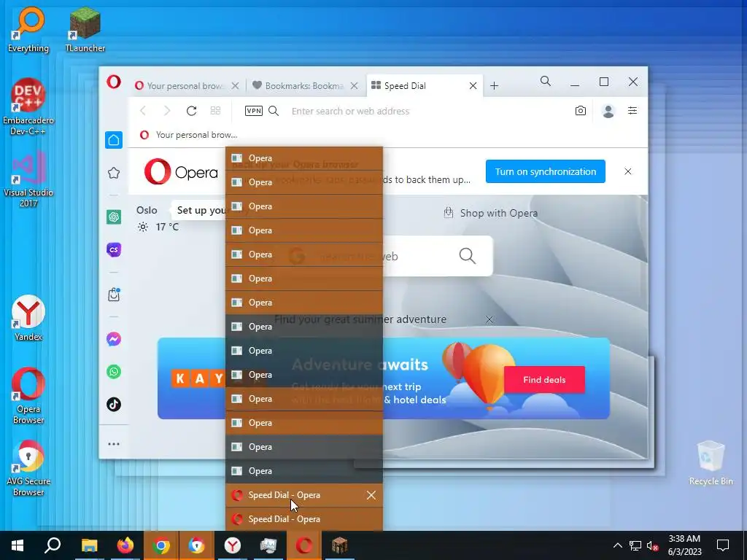This screenshot has height=560, width=747.
Task: Open the Opera menu logo button
Action: point(113,82)
